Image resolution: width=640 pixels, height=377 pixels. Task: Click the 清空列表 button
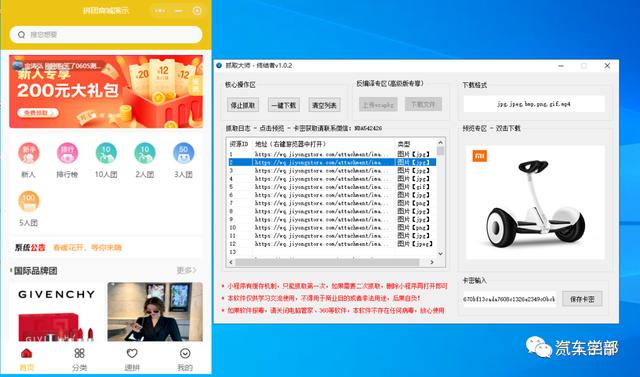(x=324, y=105)
